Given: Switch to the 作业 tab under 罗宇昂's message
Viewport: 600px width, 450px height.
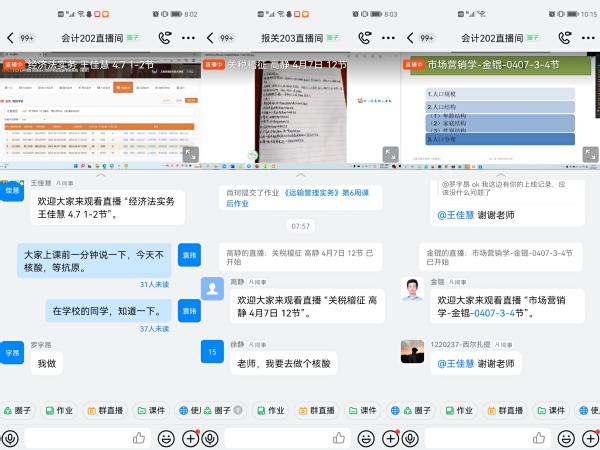Looking at the screenshot, I should tap(58, 410).
